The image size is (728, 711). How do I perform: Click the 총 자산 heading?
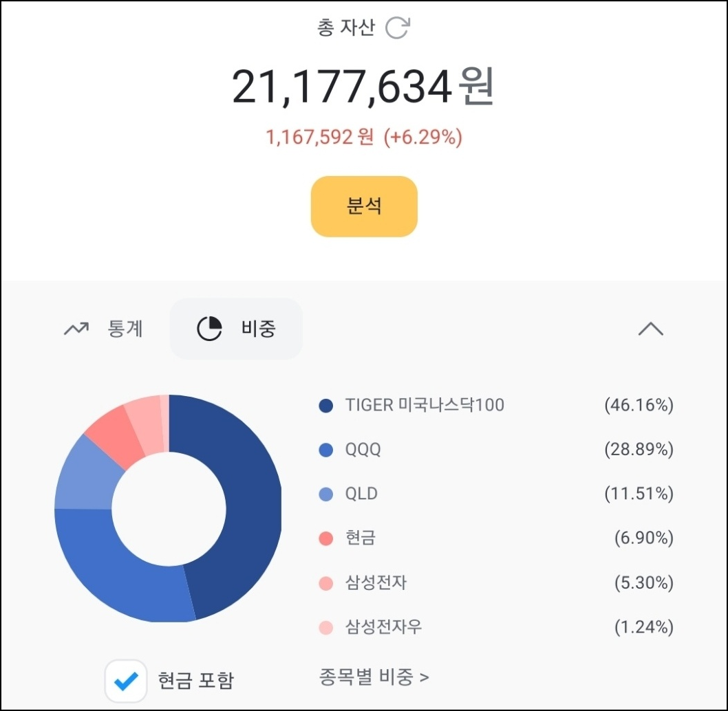coord(346,28)
